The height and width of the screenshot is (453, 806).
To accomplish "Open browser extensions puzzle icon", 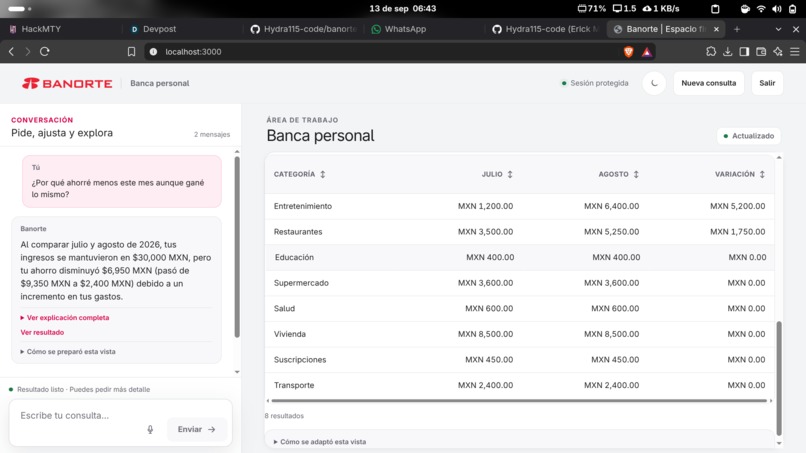I will click(711, 51).
